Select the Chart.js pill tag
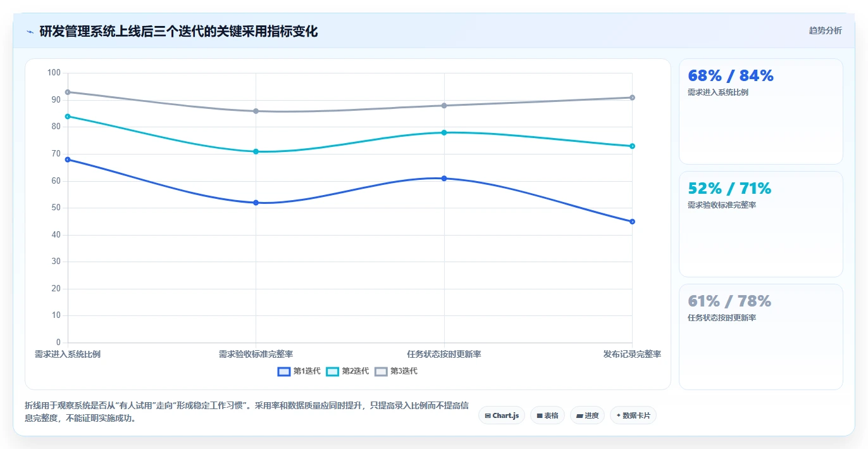The height and width of the screenshot is (449, 868). point(502,415)
